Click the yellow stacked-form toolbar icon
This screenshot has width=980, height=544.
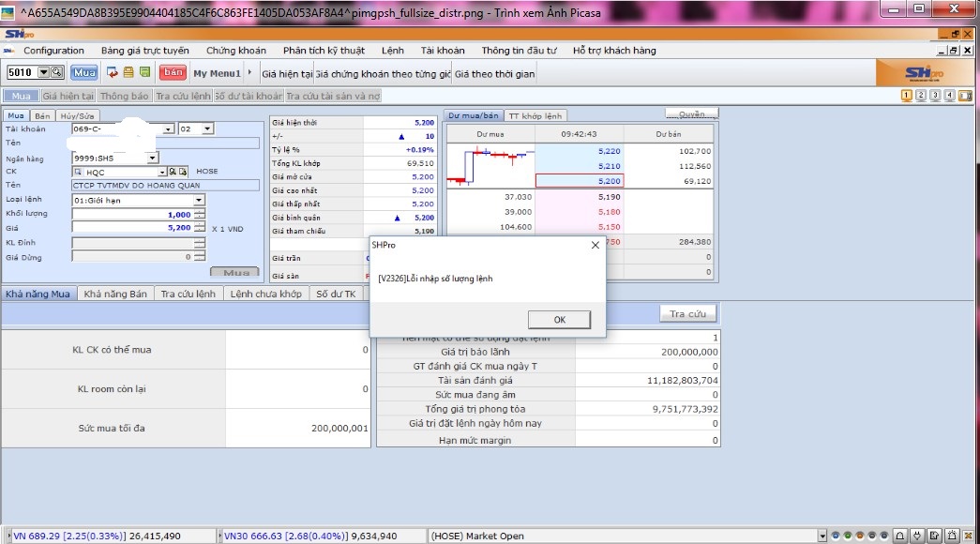point(128,72)
